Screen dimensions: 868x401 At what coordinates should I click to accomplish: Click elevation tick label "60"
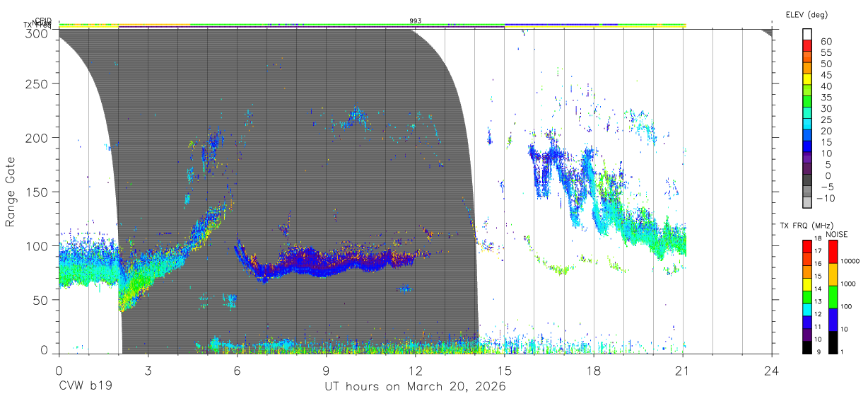[x=826, y=42]
